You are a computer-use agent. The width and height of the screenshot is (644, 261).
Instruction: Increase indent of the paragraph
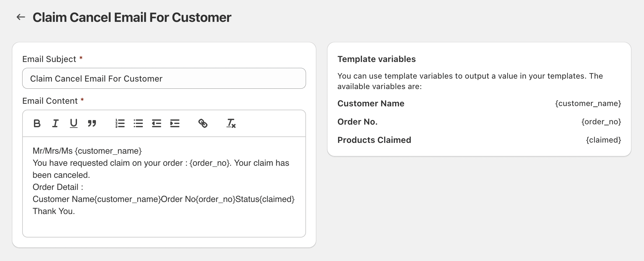tap(175, 123)
